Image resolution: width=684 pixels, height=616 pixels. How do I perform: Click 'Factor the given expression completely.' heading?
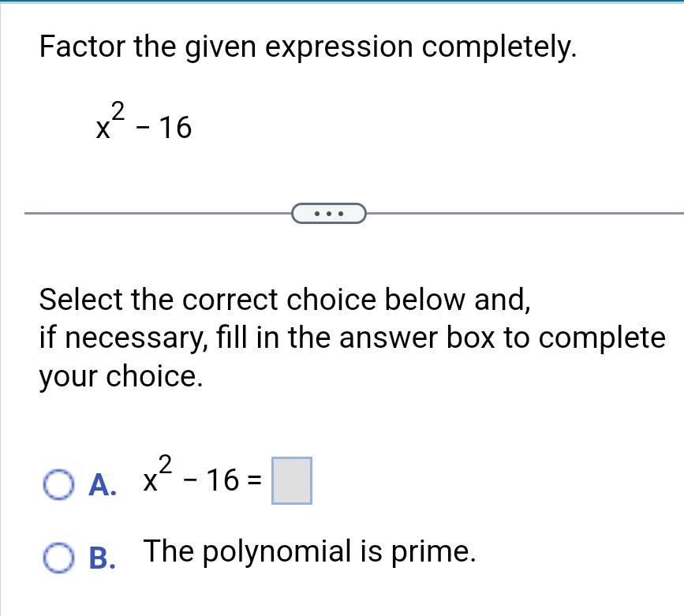[x=307, y=47]
